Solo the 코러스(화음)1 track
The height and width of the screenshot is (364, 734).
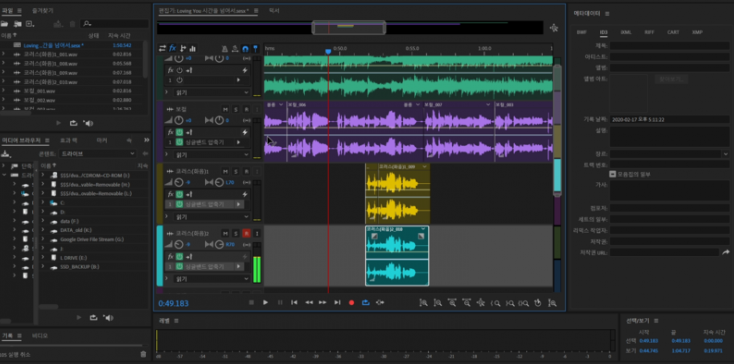(x=235, y=171)
